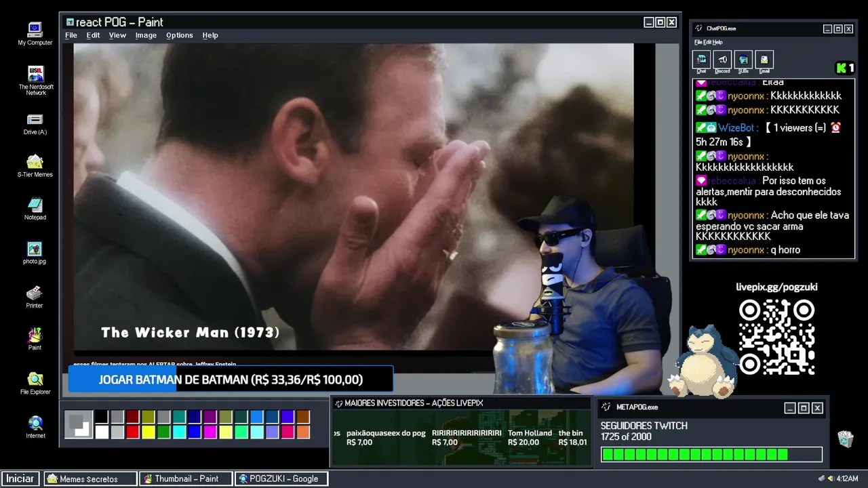
Task: Click the Twitch followers green progress bar
Action: tap(711, 454)
